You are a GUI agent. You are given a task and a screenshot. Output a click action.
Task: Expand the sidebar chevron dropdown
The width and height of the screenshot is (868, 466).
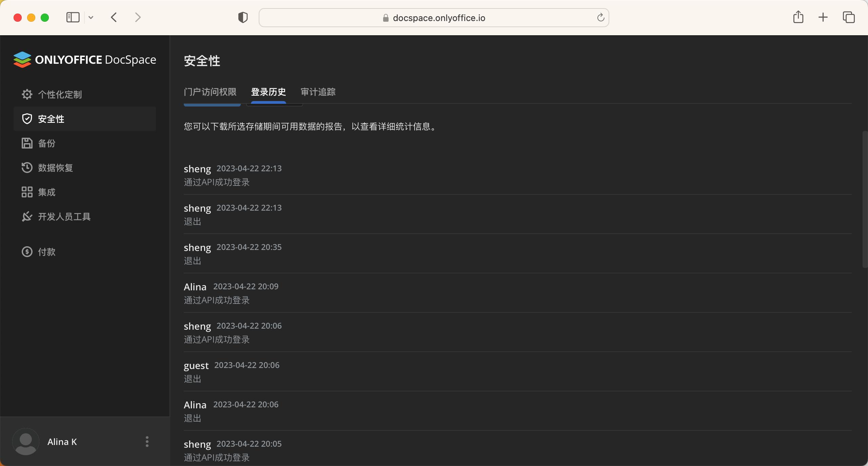click(91, 17)
